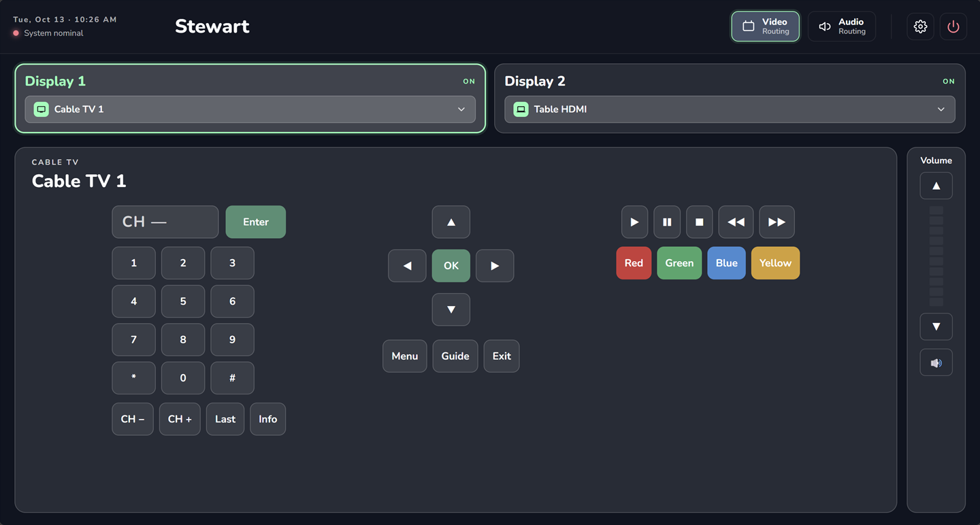This screenshot has width=980, height=525.
Task: Switch to the Audio Routing tab
Action: click(x=842, y=27)
